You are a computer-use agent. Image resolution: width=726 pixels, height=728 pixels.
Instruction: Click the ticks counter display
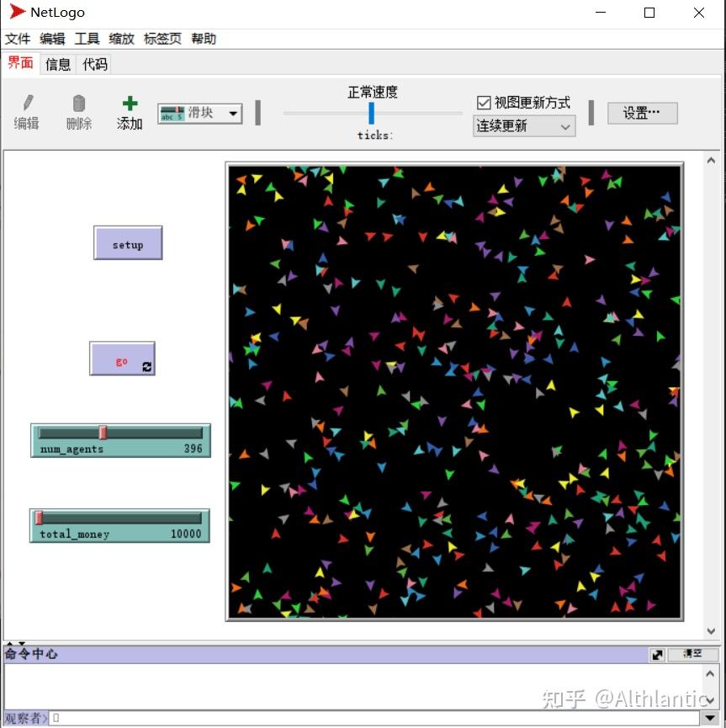point(374,135)
